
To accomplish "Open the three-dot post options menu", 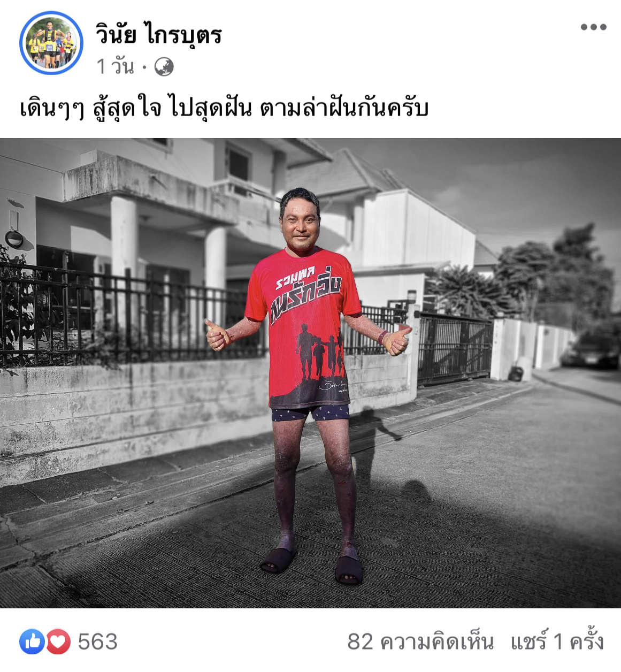I will coord(593,27).
